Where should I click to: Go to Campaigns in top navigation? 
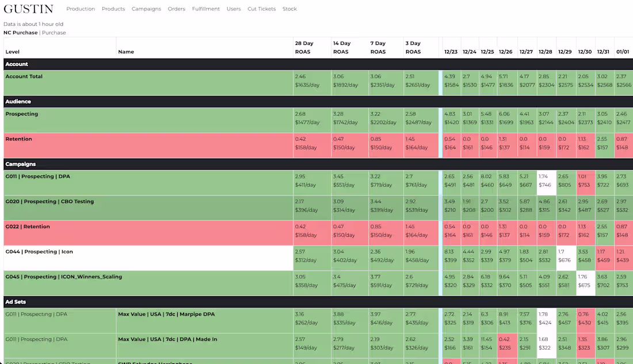pos(146,9)
